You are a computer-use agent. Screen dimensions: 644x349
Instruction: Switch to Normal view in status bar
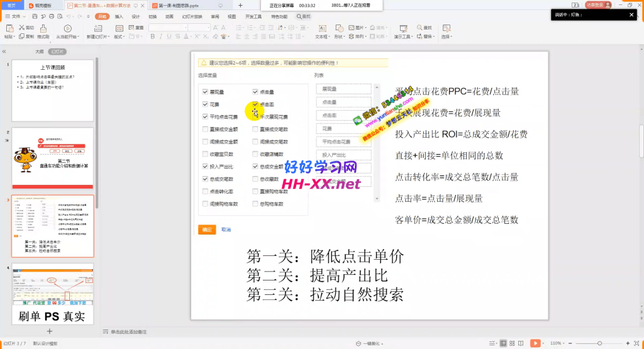[x=503, y=343]
